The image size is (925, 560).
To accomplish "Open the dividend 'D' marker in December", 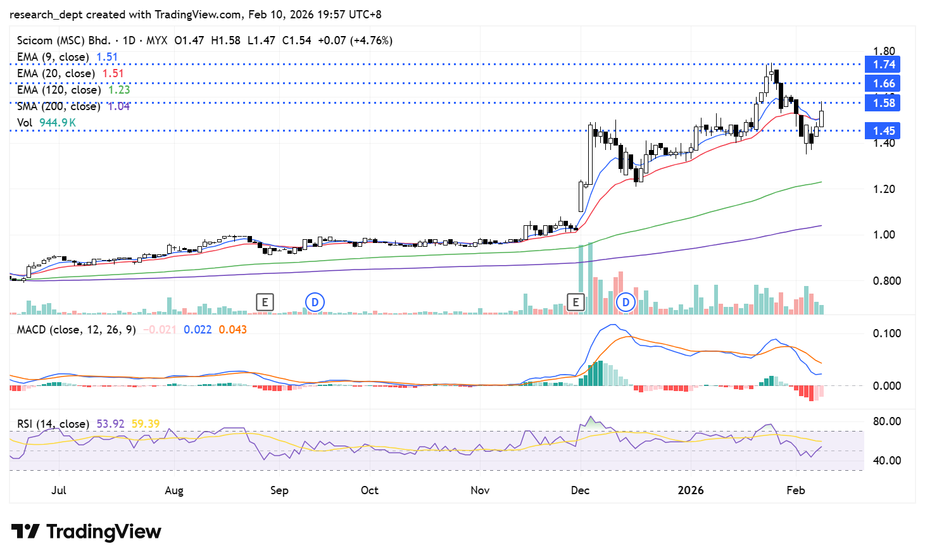I will pyautogui.click(x=626, y=302).
